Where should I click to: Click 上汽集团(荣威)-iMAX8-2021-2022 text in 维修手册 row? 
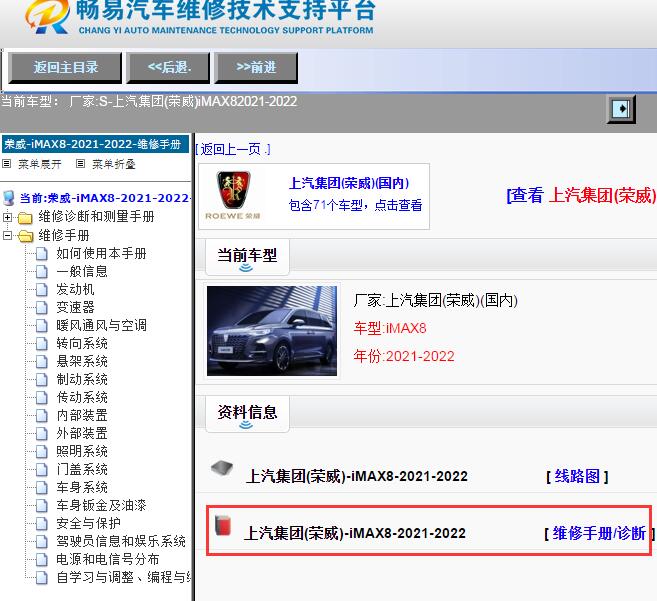[355, 534]
